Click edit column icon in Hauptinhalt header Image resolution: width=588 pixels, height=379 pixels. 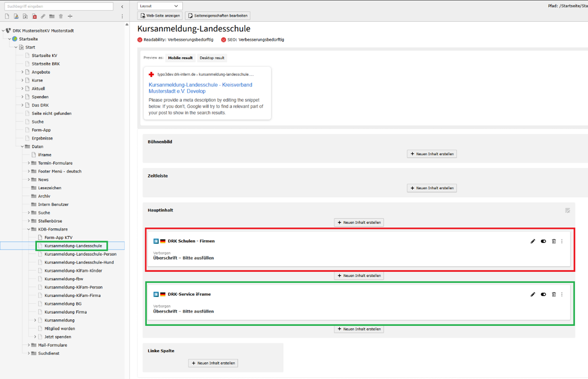coord(567,210)
